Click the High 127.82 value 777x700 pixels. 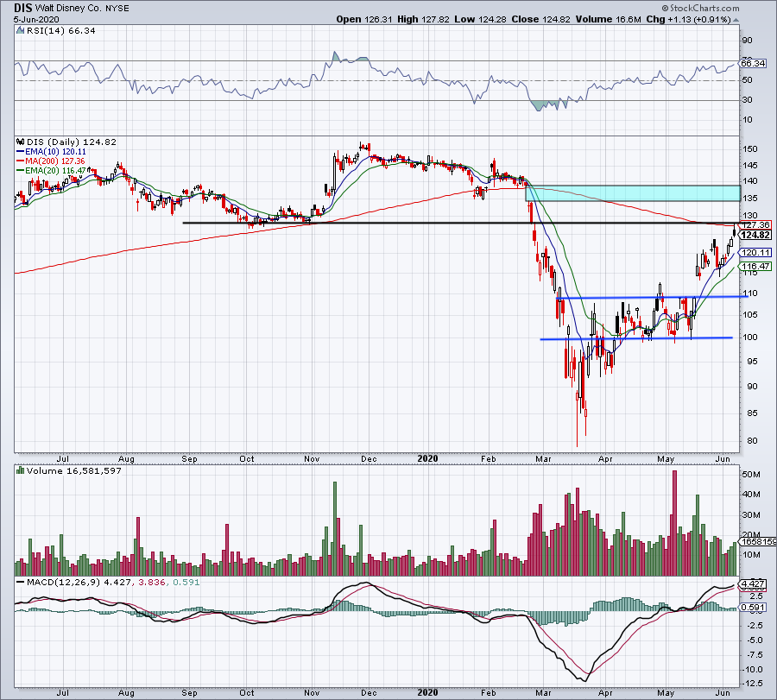[423, 19]
